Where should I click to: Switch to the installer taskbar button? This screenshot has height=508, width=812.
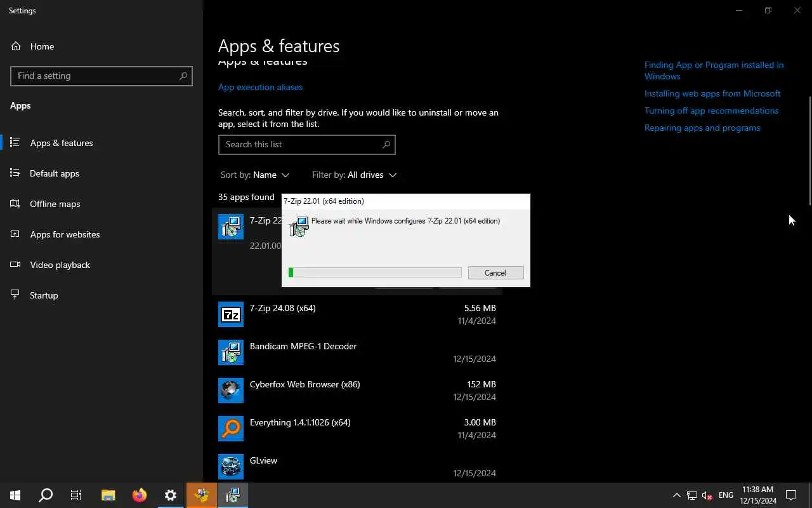point(233,495)
